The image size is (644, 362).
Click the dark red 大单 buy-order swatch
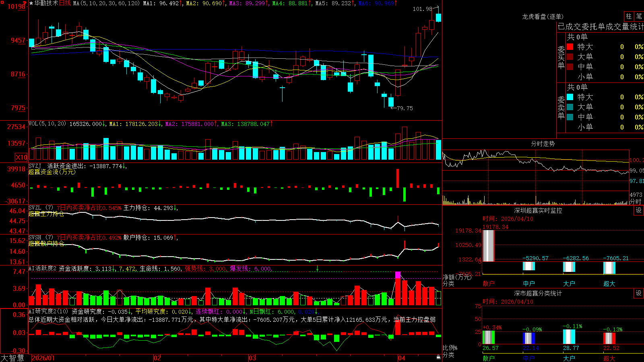click(570, 57)
